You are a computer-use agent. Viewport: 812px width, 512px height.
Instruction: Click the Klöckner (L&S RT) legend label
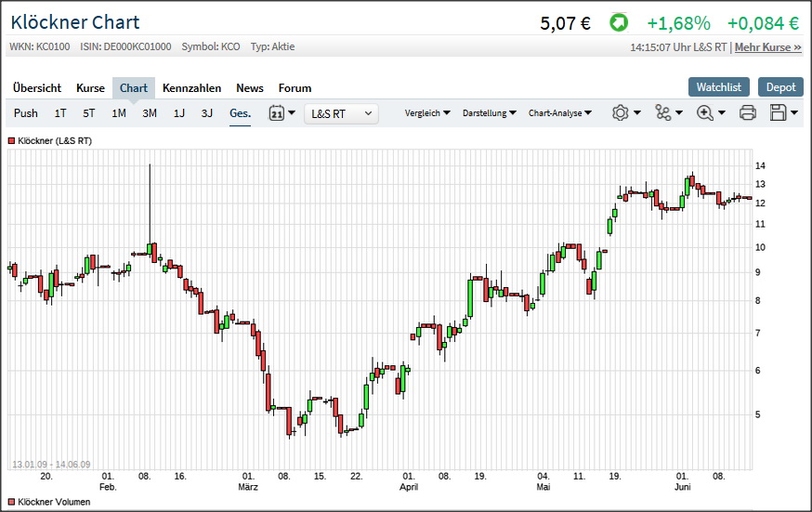[55, 141]
